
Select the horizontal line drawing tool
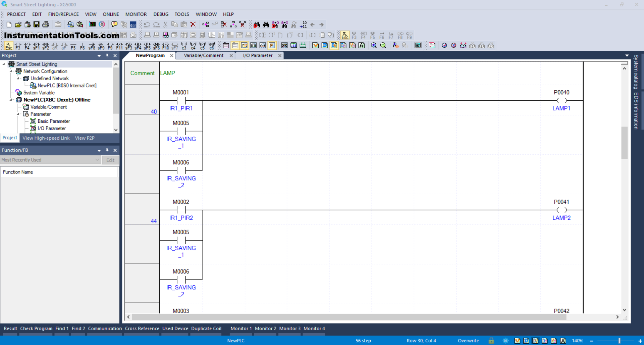73,45
